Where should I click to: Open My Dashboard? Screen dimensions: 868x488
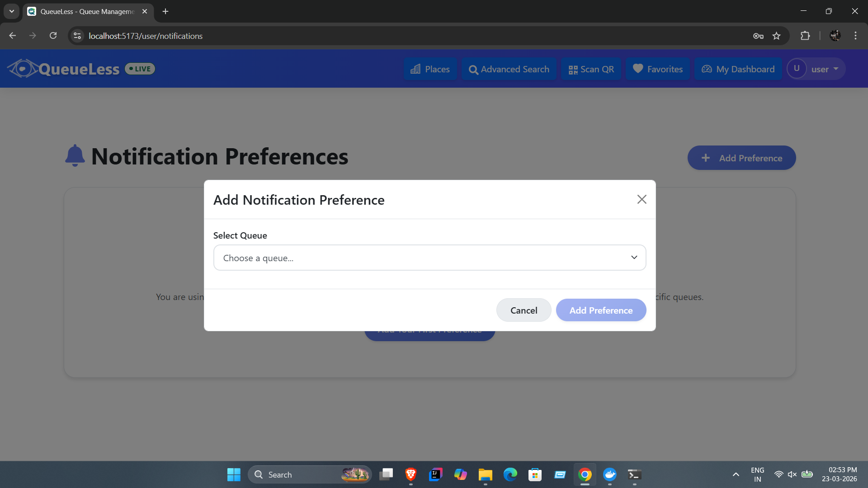pos(738,69)
